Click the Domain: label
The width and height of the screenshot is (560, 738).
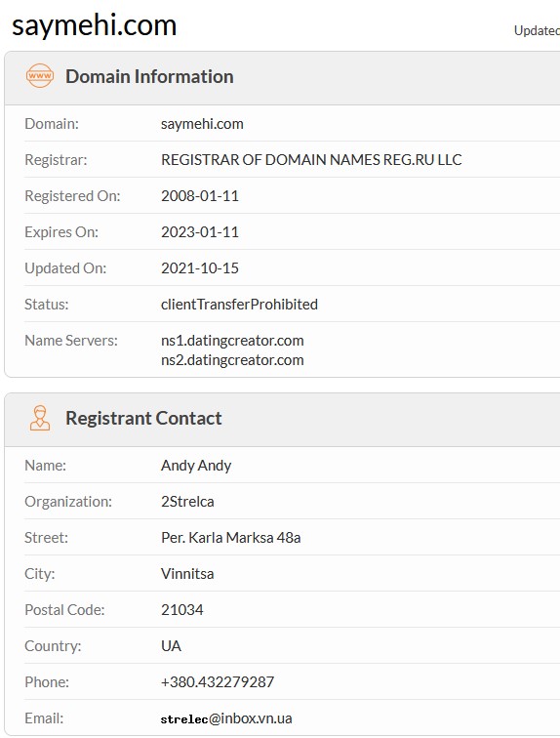coord(52,124)
